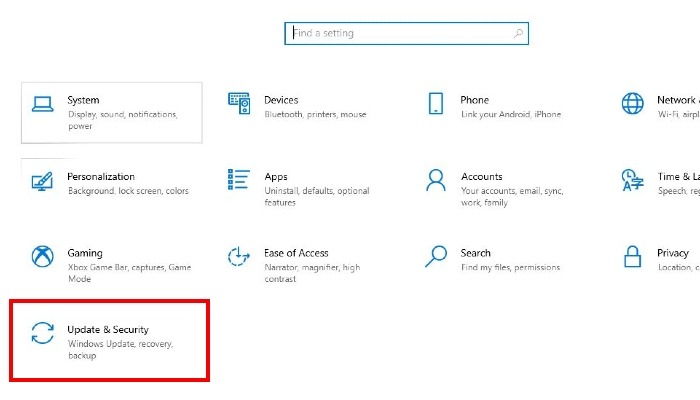
Task: Open the Network category title
Action: tap(678, 100)
